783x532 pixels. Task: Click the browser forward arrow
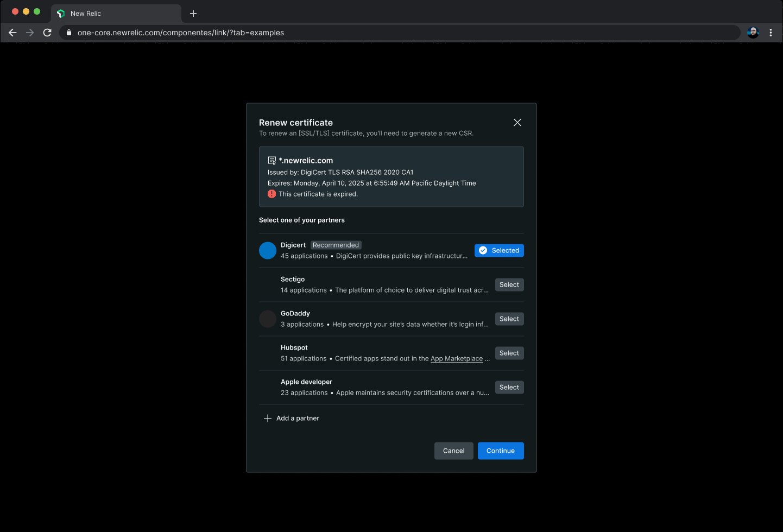(x=30, y=33)
